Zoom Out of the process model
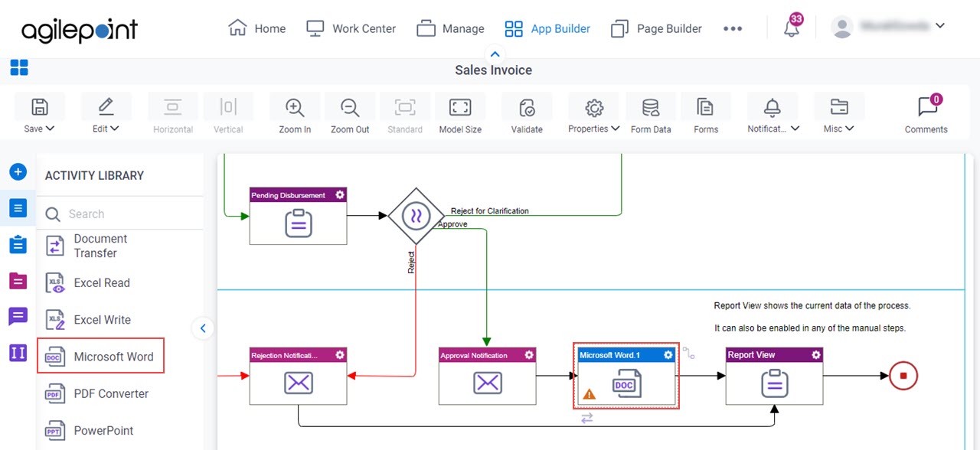 [350, 114]
